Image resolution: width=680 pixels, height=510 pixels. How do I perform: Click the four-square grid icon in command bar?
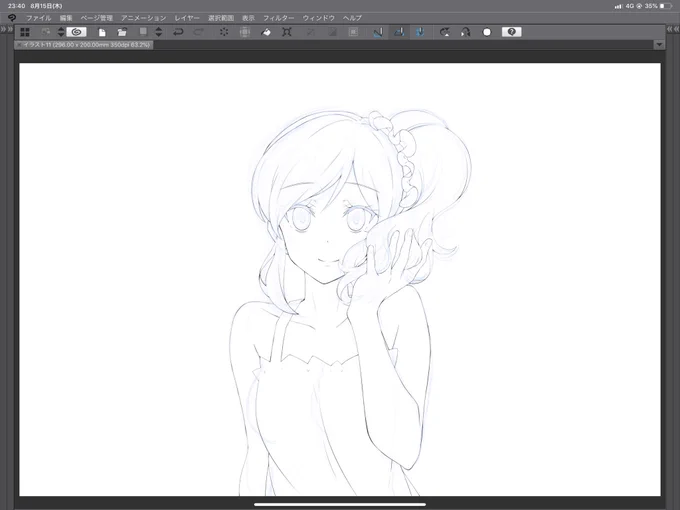pyautogui.click(x=25, y=32)
